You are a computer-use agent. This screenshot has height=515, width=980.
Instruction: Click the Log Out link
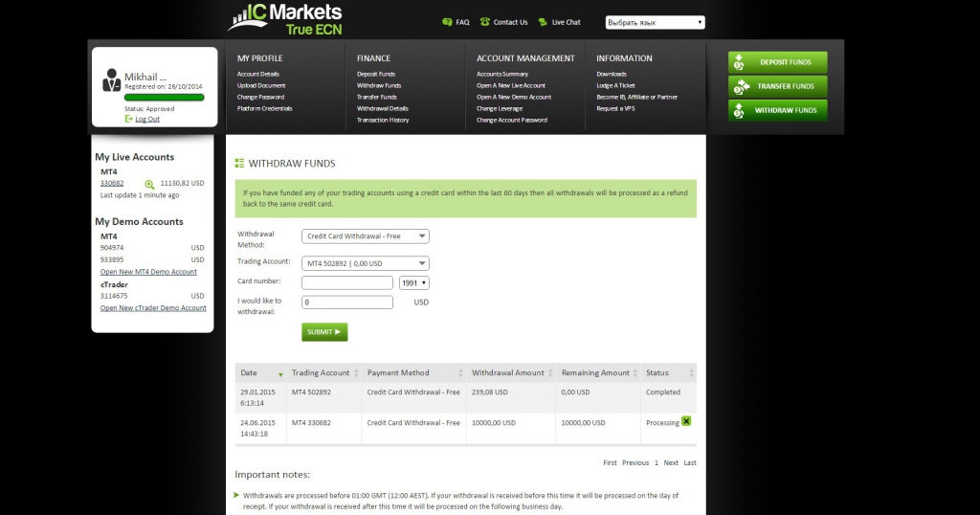pyautogui.click(x=147, y=119)
